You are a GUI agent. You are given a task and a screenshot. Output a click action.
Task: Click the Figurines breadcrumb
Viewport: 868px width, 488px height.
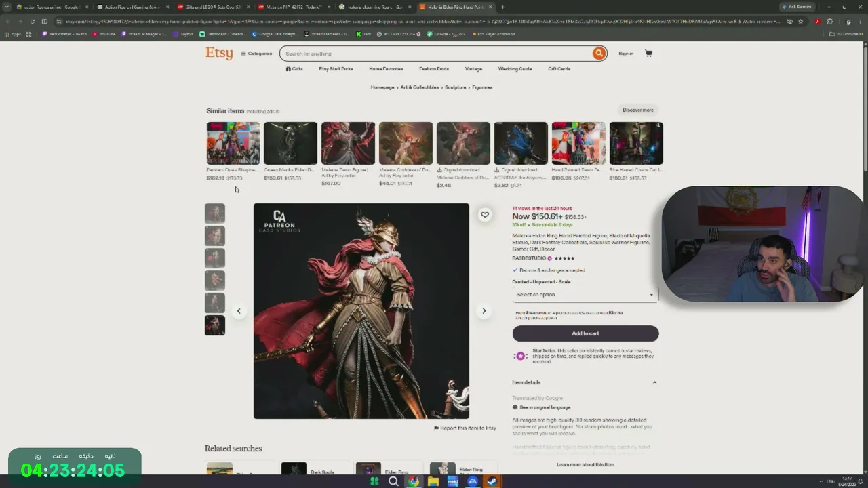(x=482, y=87)
